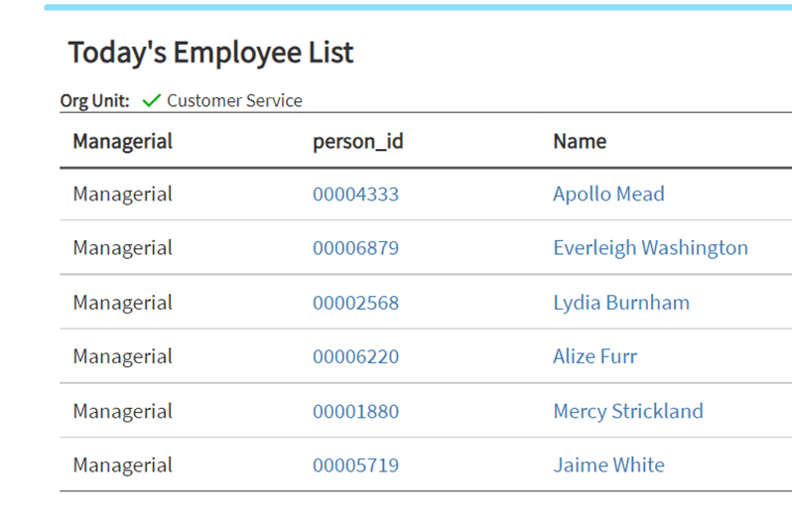The height and width of the screenshot is (532, 792).
Task: Open person ID 00006220 link
Action: point(355,356)
